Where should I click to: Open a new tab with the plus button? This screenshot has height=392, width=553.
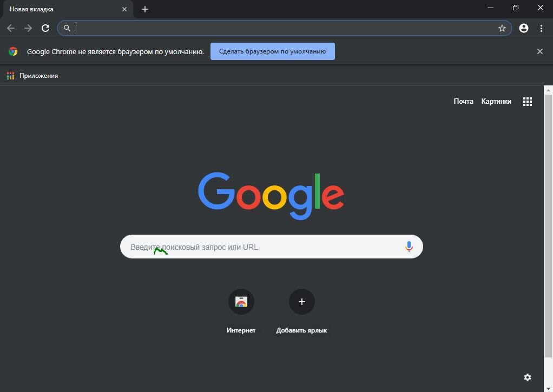tap(145, 9)
